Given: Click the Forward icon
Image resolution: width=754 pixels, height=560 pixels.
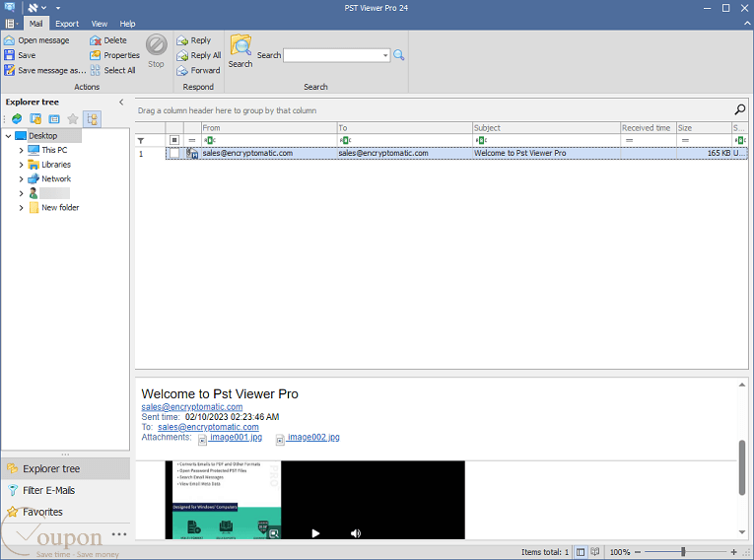Looking at the screenshot, I should [181, 70].
